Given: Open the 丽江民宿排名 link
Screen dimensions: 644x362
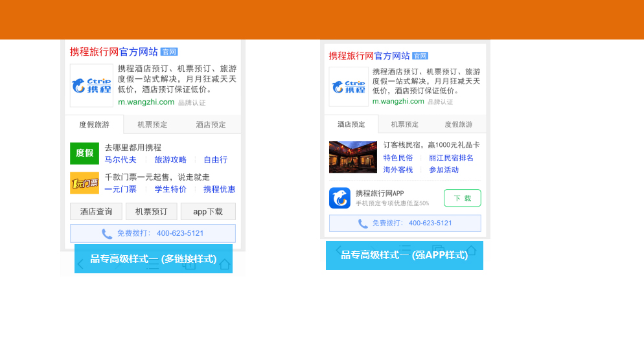Looking at the screenshot, I should [451, 157].
